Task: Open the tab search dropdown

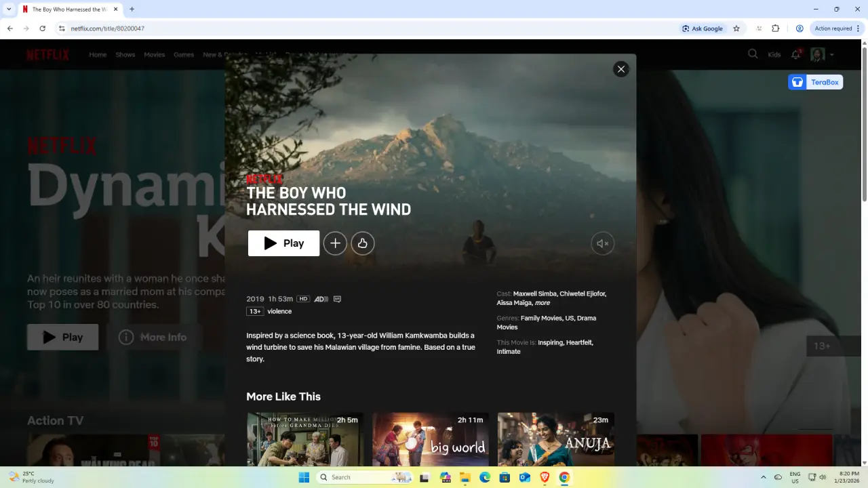Action: (x=9, y=9)
